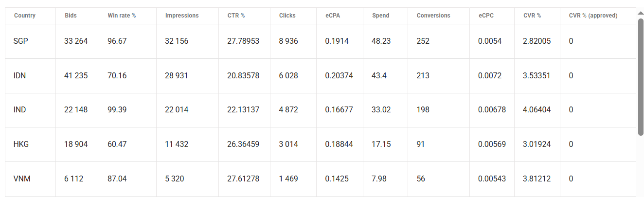Sort by Spend column header
This screenshot has width=644, height=197.
pyautogui.click(x=380, y=16)
